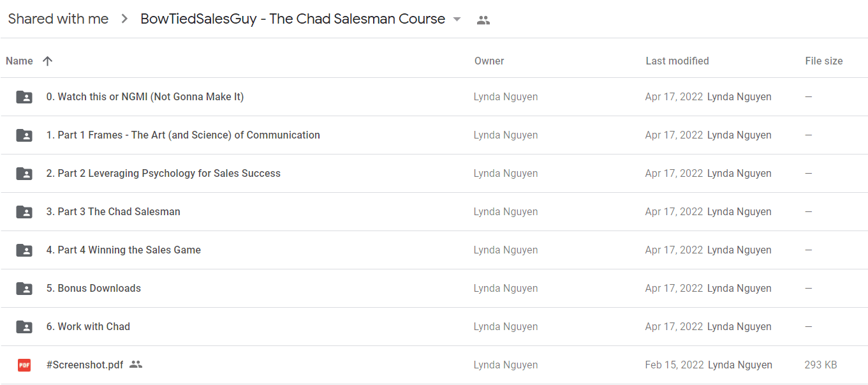868x385 pixels.
Task: Click the File size column header
Action: pyautogui.click(x=824, y=61)
